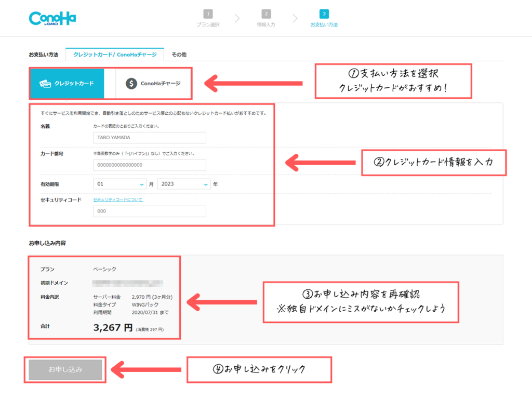Screen dimensions: 532x399
Task: Click the カード番号 field label
Action: [52, 154]
